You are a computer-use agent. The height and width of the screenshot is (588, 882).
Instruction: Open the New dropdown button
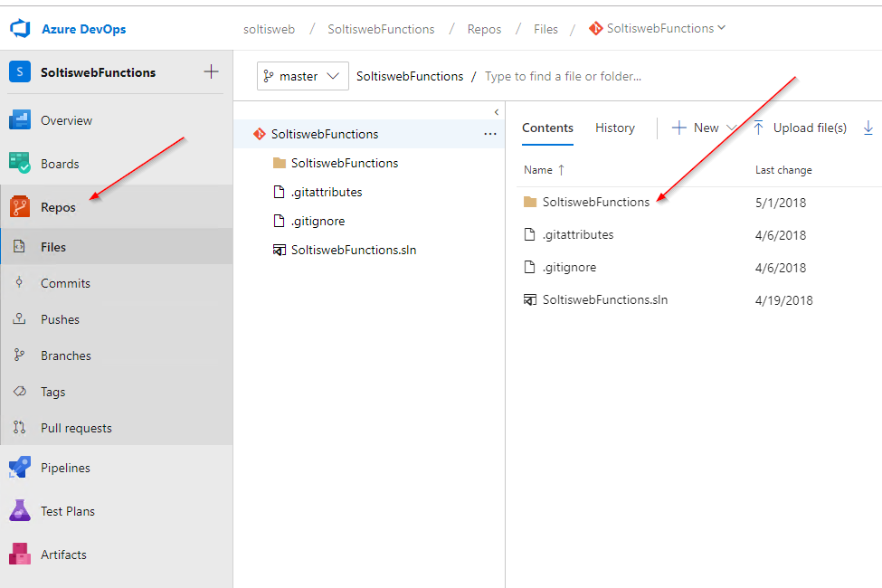pyautogui.click(x=705, y=128)
